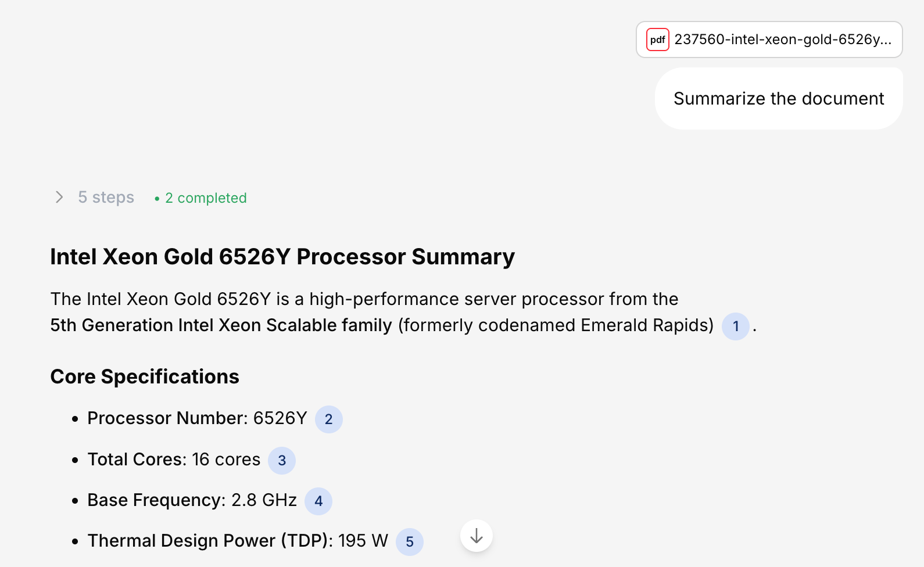Open citation 3 beside Total Cores
Image resolution: width=924 pixels, height=567 pixels.
[x=282, y=461]
